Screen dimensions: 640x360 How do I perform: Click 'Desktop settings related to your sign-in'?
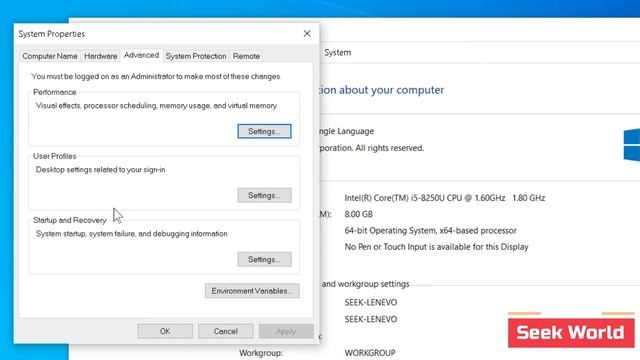tap(100, 170)
